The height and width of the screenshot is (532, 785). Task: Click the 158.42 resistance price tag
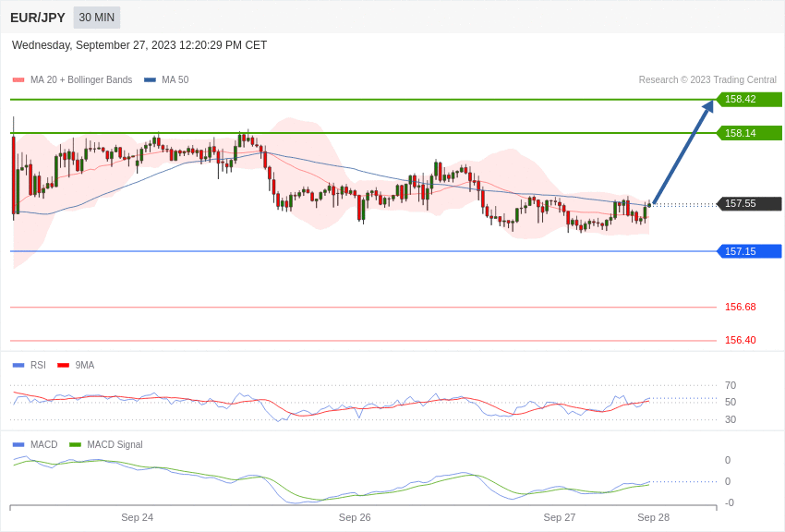pyautogui.click(x=749, y=99)
